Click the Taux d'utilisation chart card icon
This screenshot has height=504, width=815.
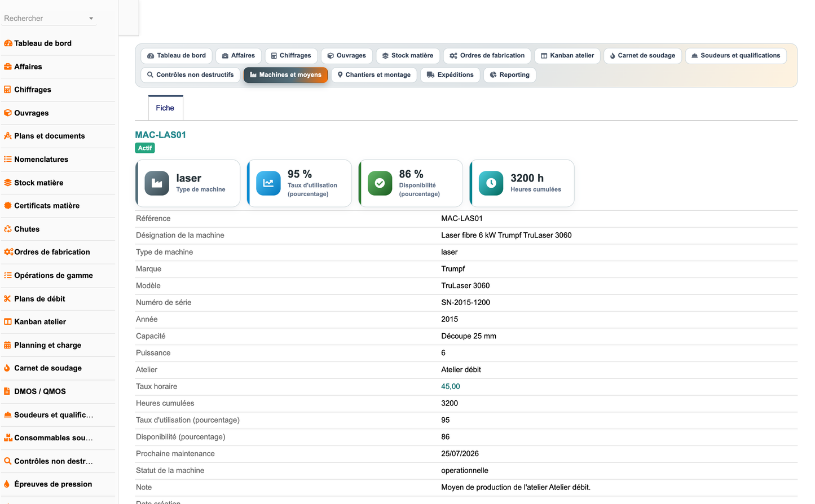click(268, 183)
